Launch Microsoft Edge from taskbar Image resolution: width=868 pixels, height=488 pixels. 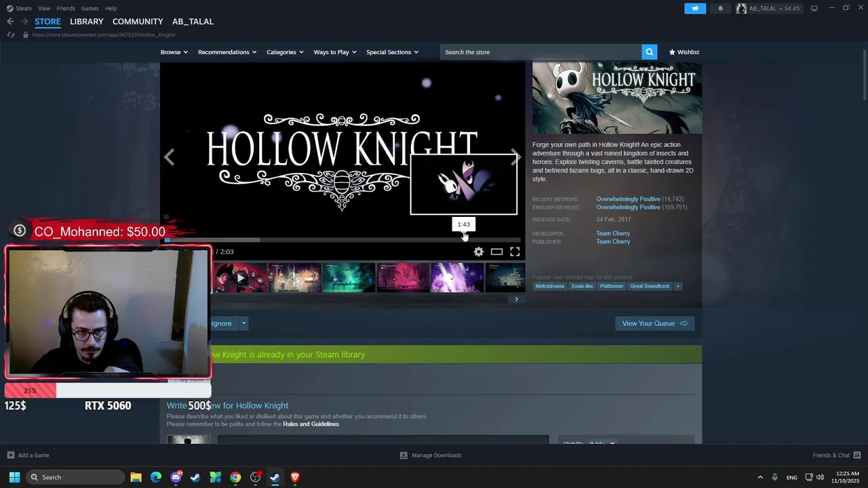[156, 477]
